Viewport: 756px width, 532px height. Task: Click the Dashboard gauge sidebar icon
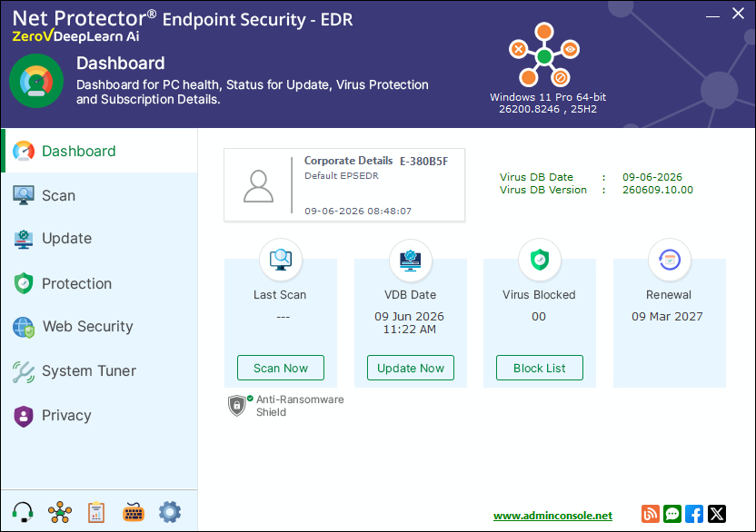(24, 151)
